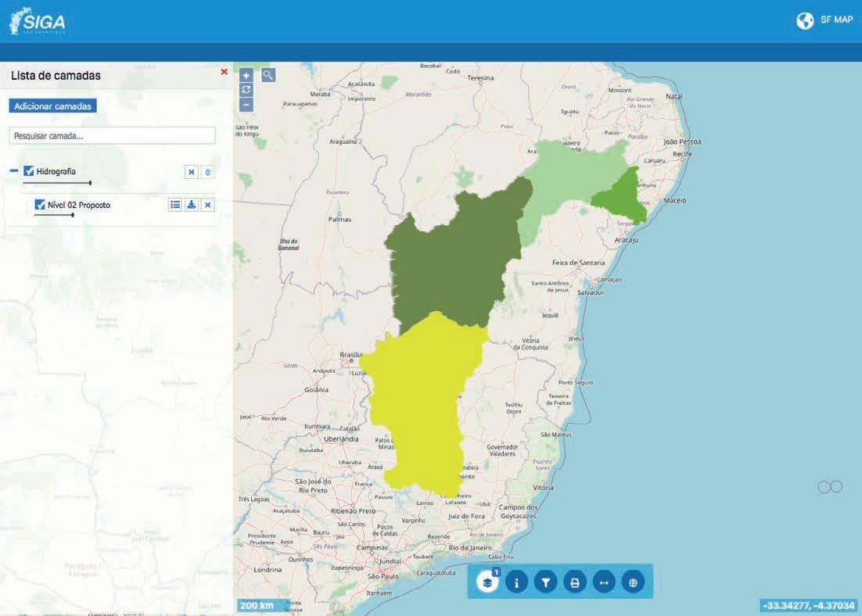Open the info tool in bottom toolbar
The height and width of the screenshot is (616, 862).
tap(516, 582)
